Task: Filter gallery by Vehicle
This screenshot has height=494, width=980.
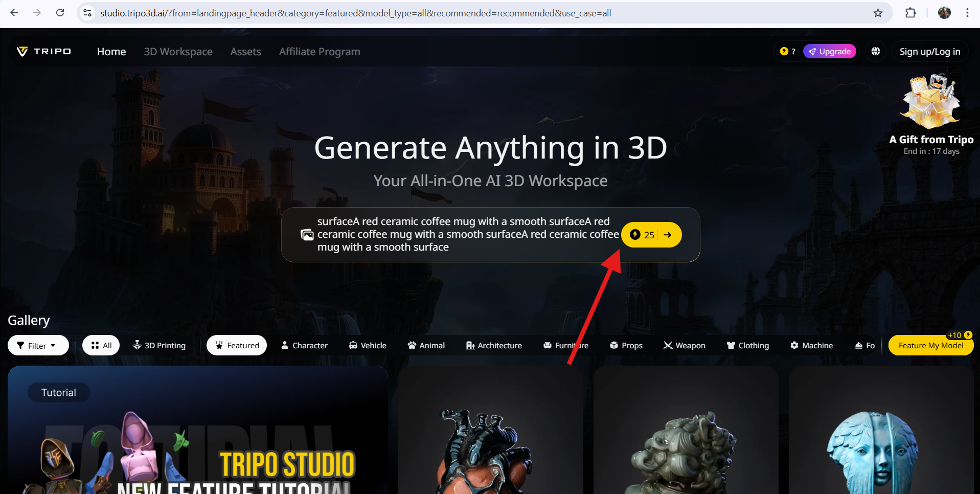Action: coord(368,345)
